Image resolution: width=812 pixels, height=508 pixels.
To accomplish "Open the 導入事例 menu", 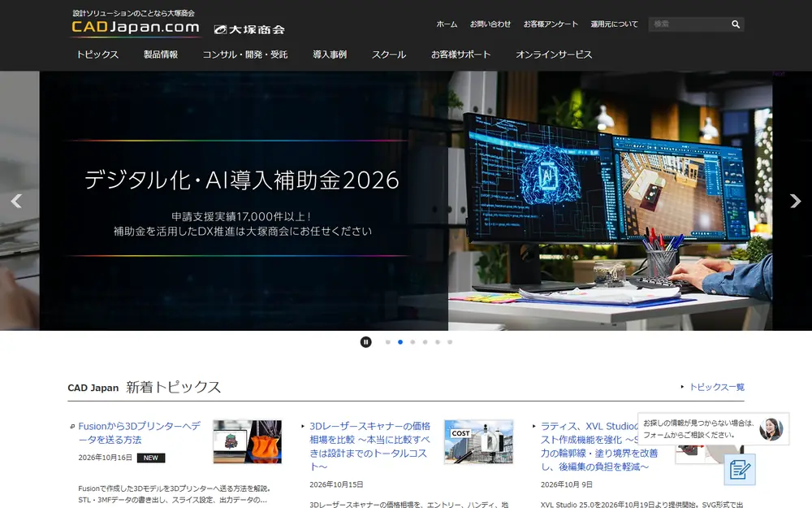I will tap(330, 54).
